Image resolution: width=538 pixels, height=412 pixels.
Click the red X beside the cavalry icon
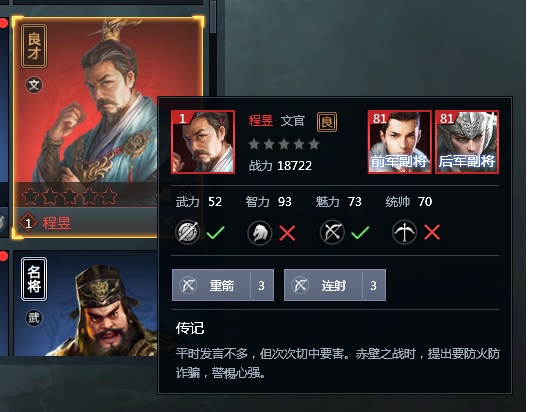(288, 233)
